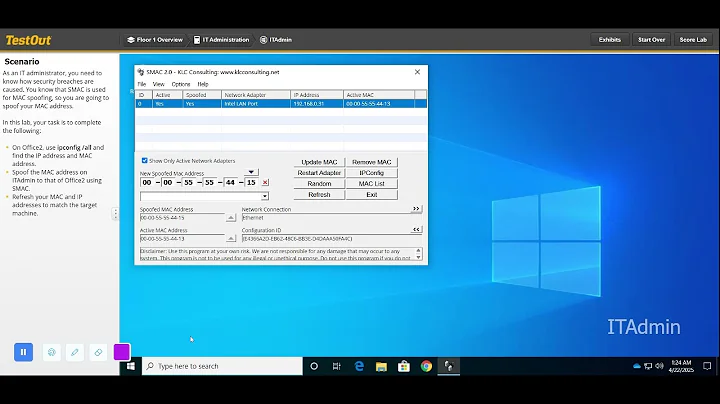Click the first MAC octet field
This screenshot has width=720, height=404.
point(147,182)
